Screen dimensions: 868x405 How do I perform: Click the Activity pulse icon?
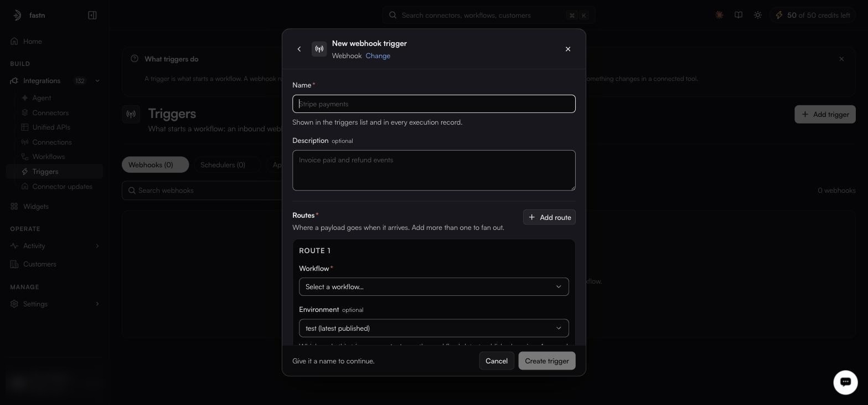[14, 246]
